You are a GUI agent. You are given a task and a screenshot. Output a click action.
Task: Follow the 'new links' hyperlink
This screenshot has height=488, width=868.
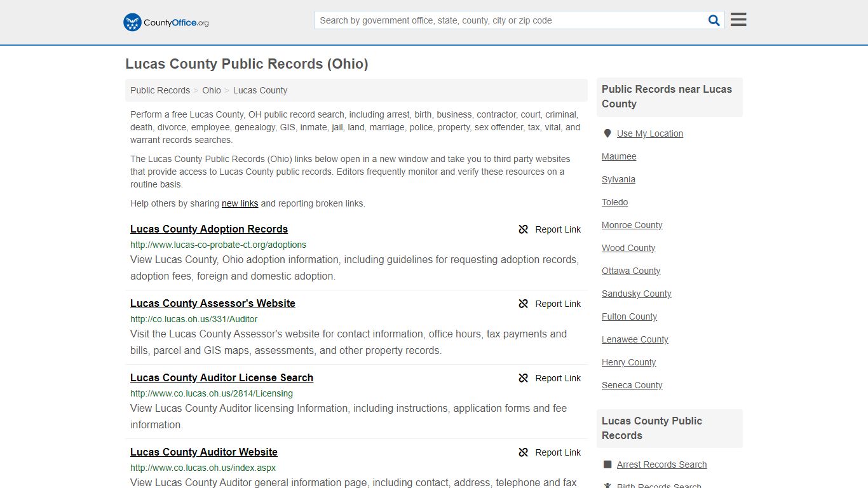tap(240, 204)
